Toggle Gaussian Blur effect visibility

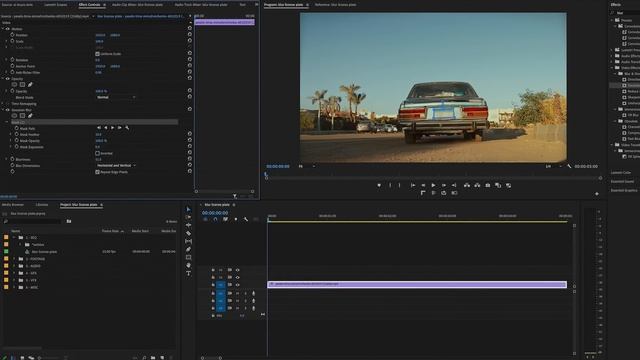7,110
